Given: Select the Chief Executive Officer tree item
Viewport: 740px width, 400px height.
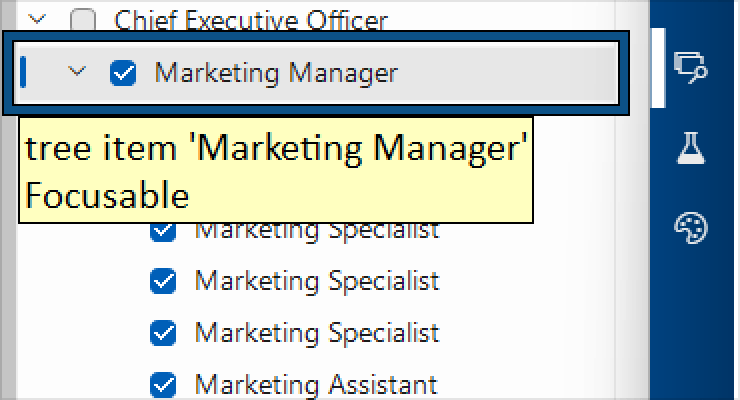Looking at the screenshot, I should 250,19.
